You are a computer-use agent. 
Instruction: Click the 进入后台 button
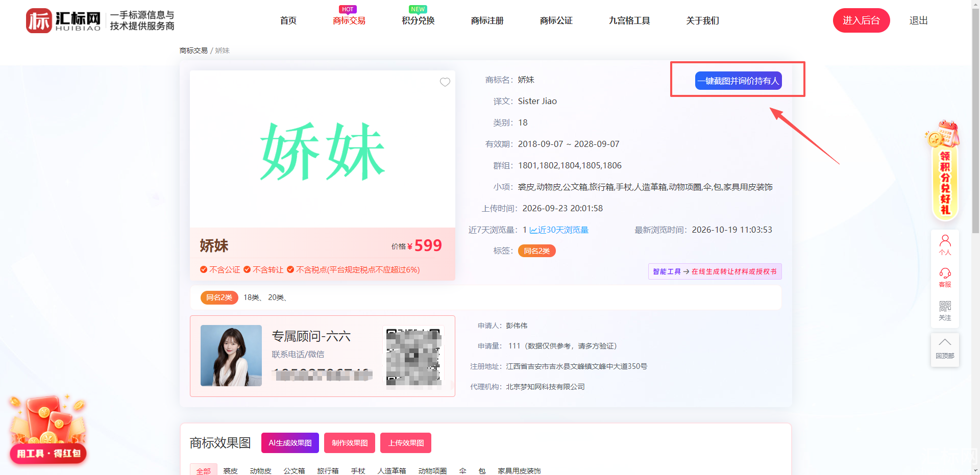[x=862, y=20]
